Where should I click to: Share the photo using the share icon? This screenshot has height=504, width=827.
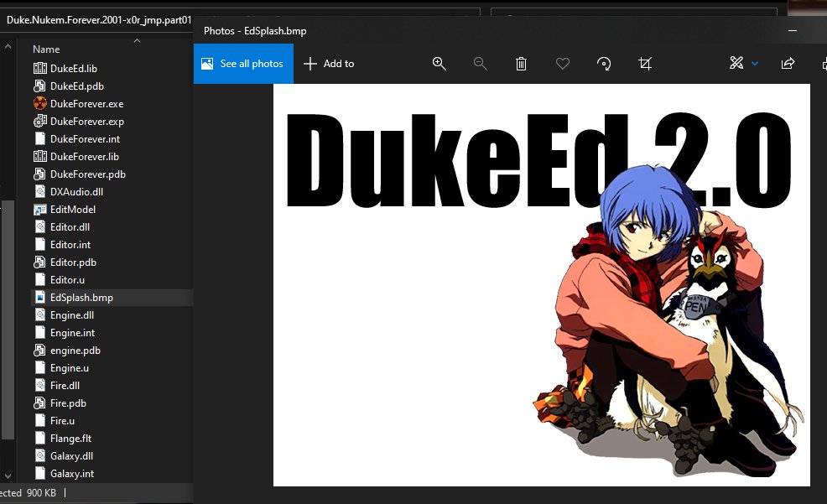[x=788, y=64]
